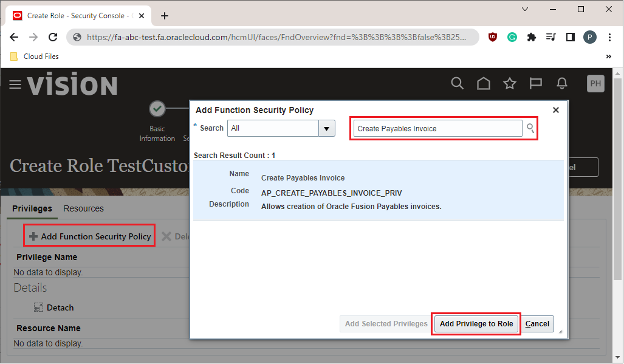The image size is (624, 364).
Task: Switch to the Privileges tab
Action: pyautogui.click(x=32, y=208)
